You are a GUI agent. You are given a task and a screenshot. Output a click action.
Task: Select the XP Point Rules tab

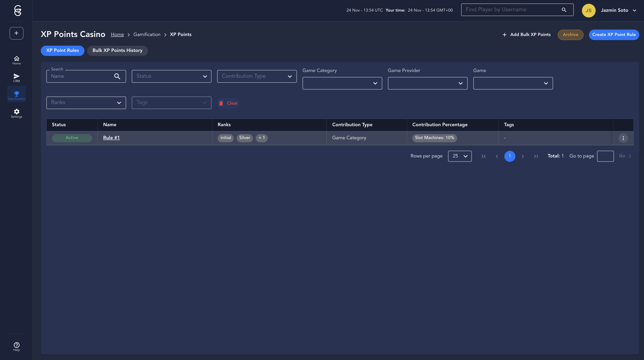pos(62,50)
